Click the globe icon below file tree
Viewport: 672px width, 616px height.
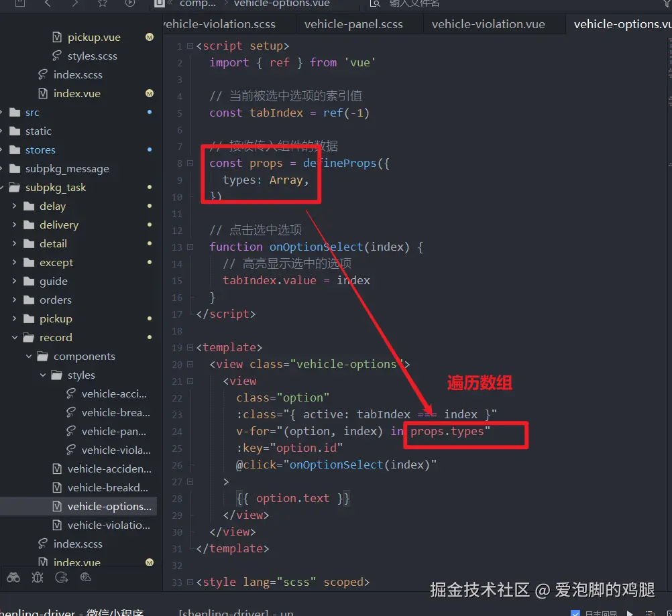[86, 577]
